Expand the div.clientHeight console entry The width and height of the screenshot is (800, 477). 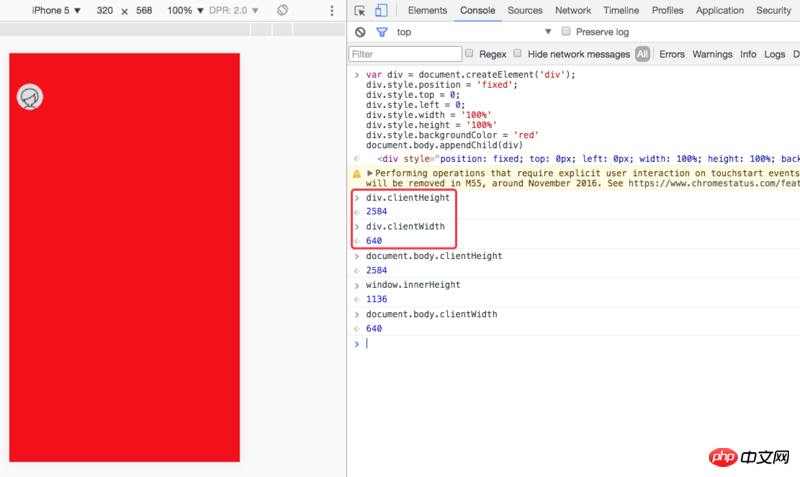[357, 198]
